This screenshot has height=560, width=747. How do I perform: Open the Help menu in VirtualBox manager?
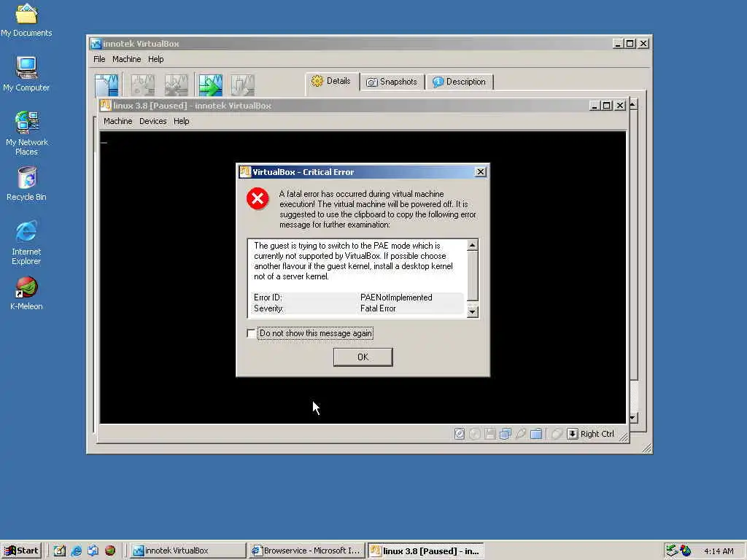point(156,59)
